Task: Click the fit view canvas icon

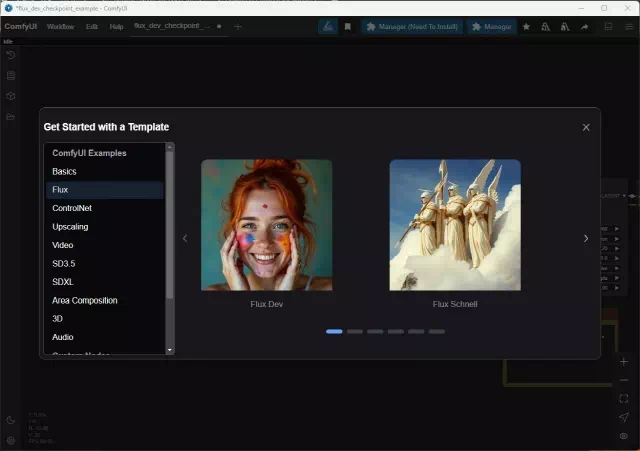Action: (x=624, y=398)
